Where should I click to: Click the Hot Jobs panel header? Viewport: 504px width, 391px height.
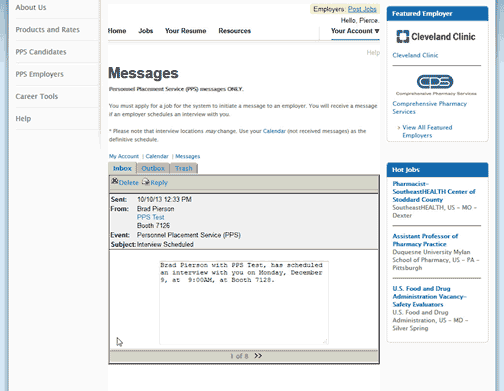tap(437, 170)
